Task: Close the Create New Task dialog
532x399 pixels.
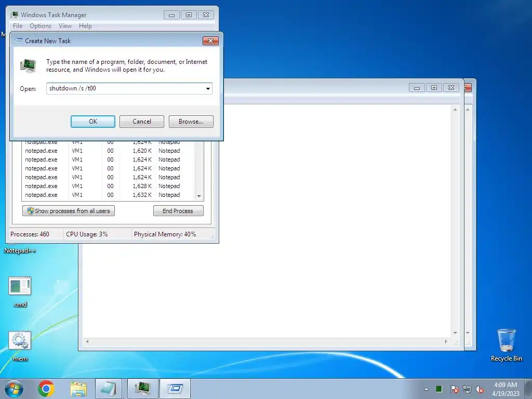Action: pyautogui.click(x=211, y=41)
